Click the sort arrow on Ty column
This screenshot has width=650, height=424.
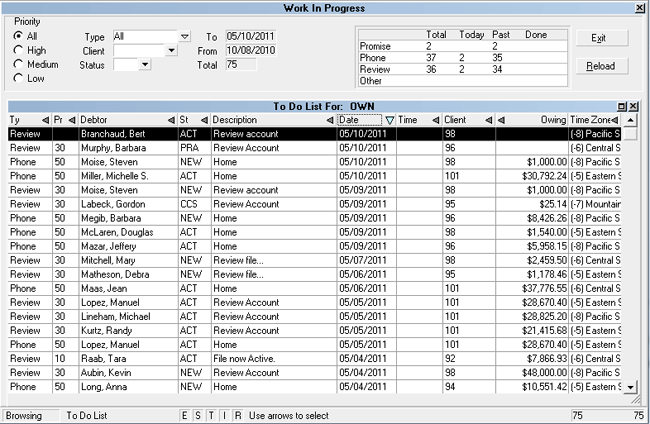tap(45, 120)
